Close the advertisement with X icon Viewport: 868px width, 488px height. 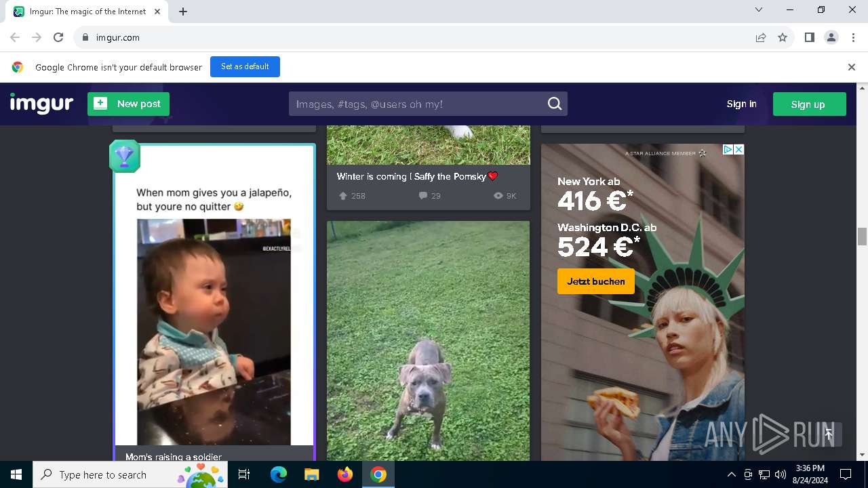739,150
